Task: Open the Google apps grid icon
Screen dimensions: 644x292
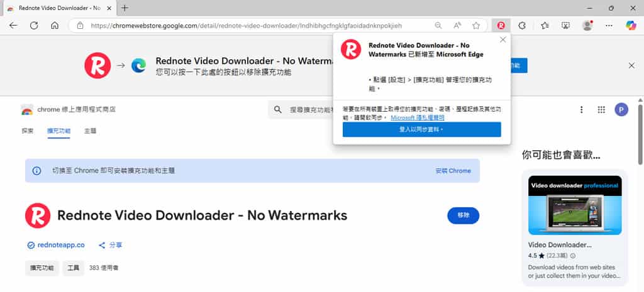Action: 601,109
